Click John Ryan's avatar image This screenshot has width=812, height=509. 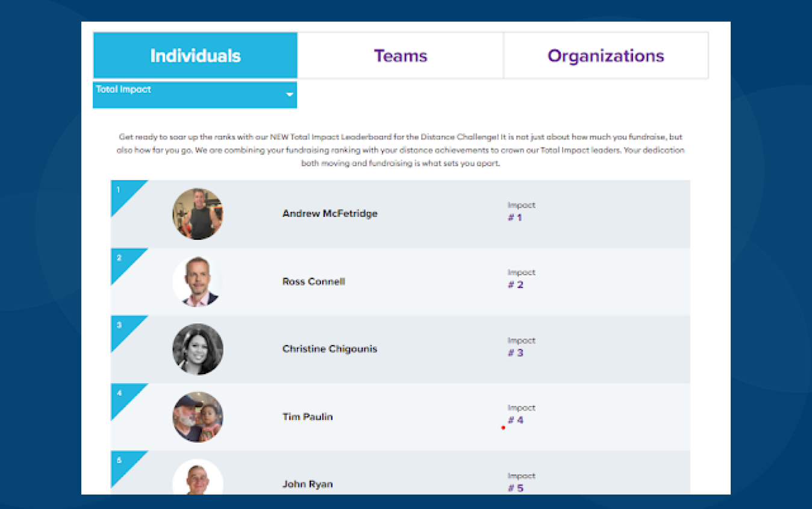[x=198, y=478]
